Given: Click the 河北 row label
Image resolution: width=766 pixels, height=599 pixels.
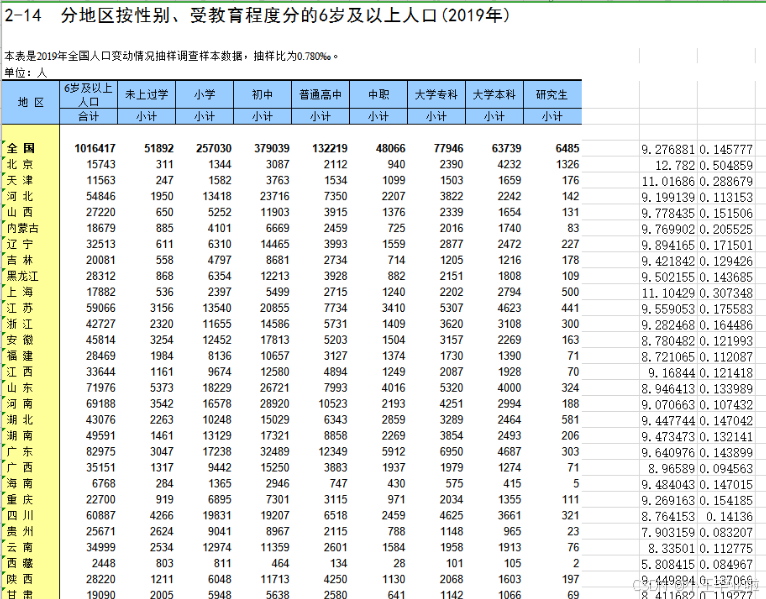Looking at the screenshot, I should tap(20, 196).
